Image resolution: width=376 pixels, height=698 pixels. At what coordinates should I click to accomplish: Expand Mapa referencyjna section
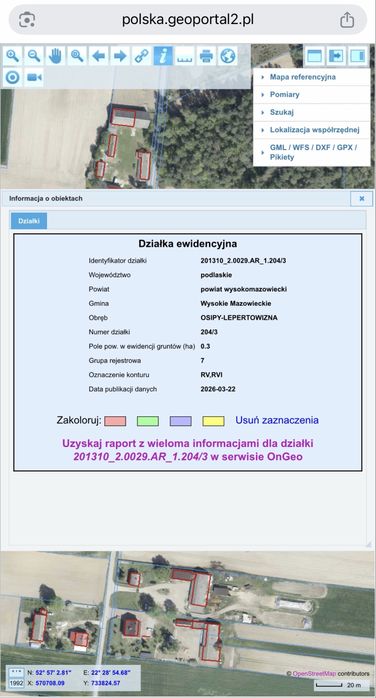311,77
